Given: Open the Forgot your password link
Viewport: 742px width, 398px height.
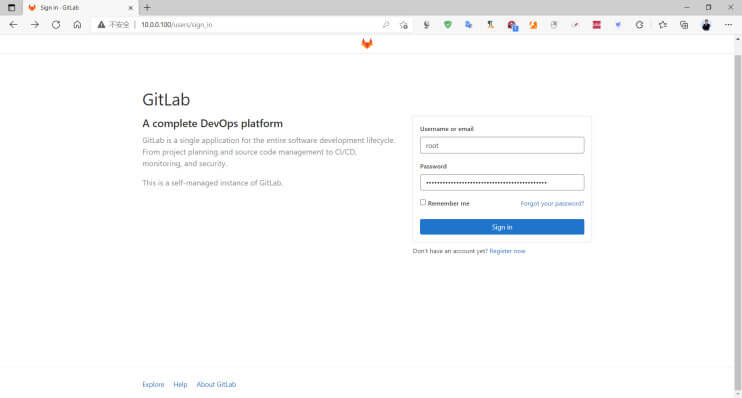Looking at the screenshot, I should [x=552, y=203].
